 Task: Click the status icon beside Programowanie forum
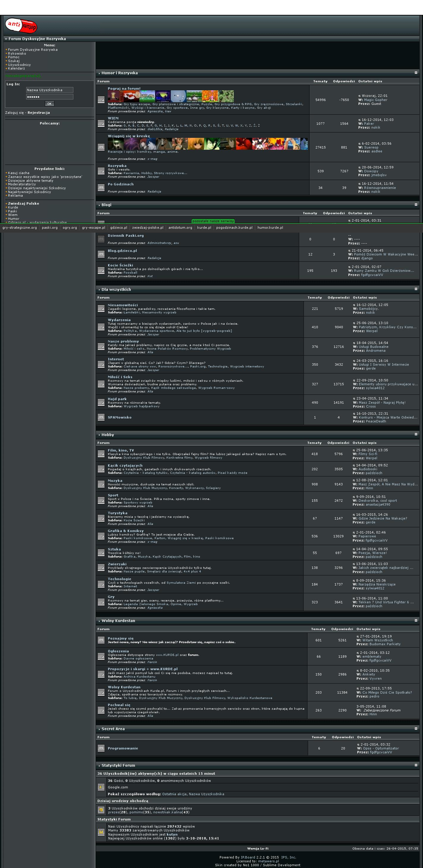[x=101, y=748]
